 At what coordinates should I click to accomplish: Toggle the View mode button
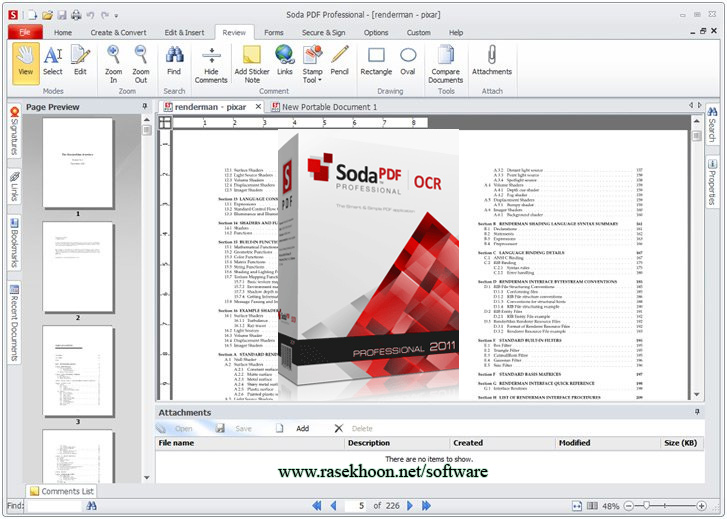click(26, 62)
